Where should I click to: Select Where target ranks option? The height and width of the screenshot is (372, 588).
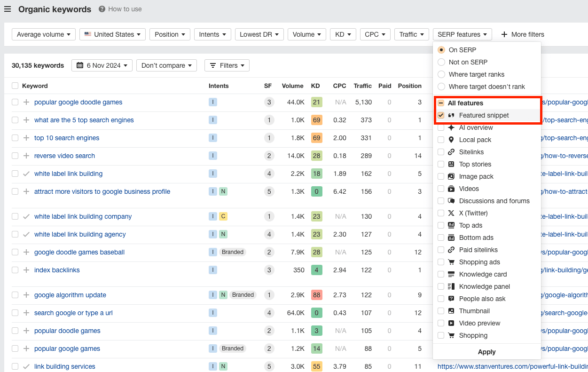click(x=441, y=74)
